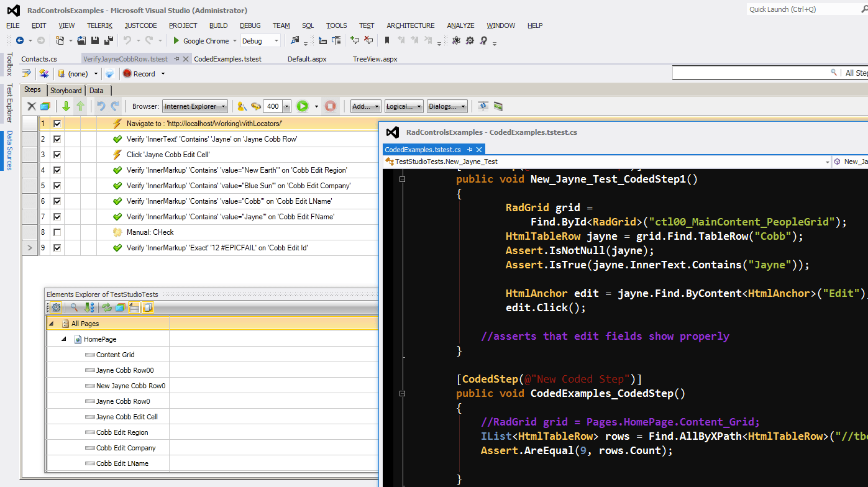
Task: Click the gear icon in Elements Explorer toolbar
Action: [x=56, y=307]
